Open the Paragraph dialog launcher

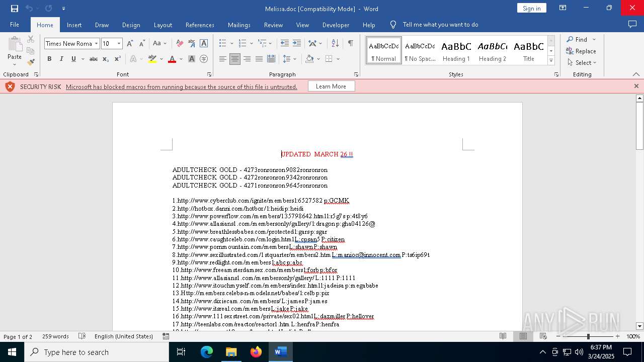[x=356, y=74]
